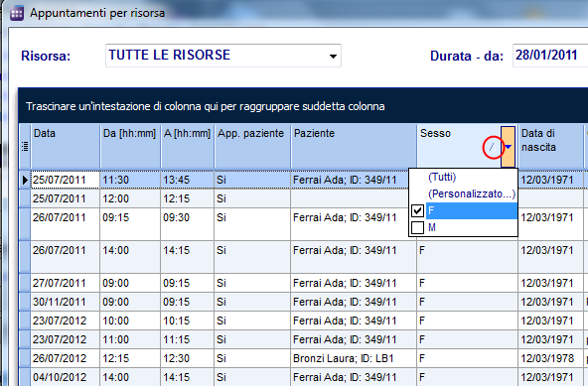Viewport: 588px width, 386px height.
Task: Sort by the Da [hh:mm] column header
Action: click(x=130, y=146)
